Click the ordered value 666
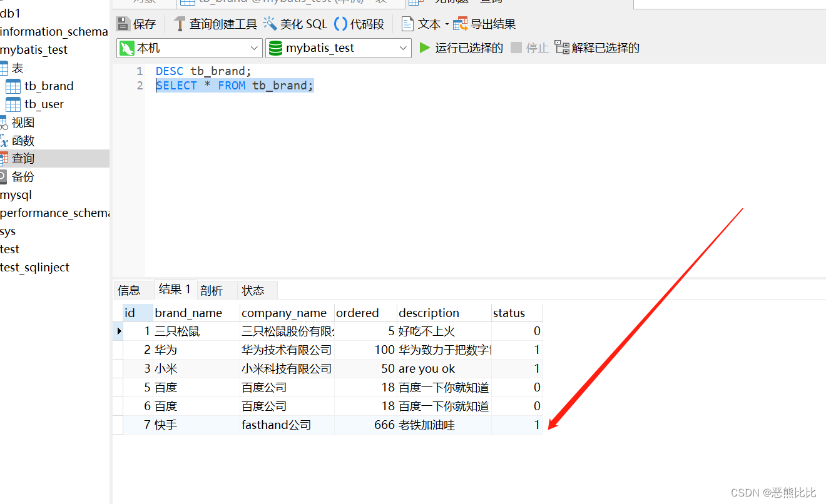 tap(365, 425)
